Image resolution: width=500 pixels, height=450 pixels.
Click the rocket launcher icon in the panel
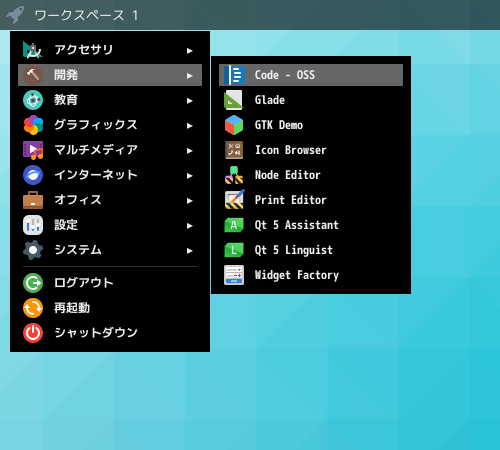pos(16,15)
